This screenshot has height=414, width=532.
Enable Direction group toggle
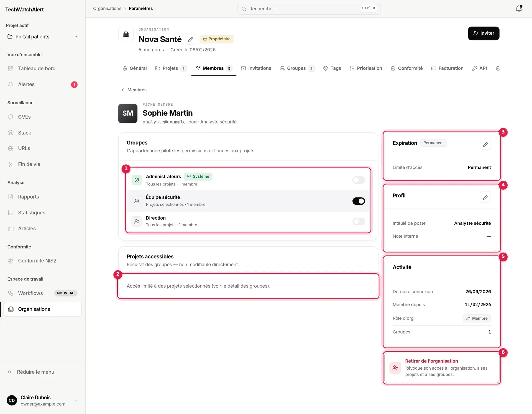(x=359, y=221)
